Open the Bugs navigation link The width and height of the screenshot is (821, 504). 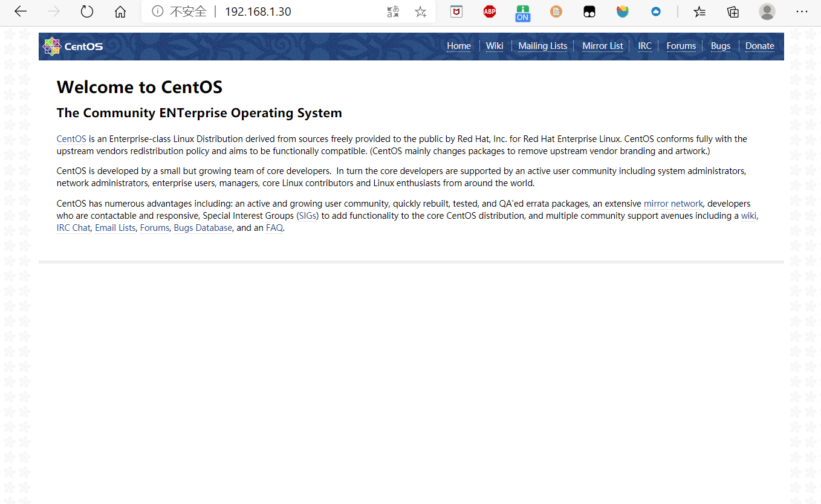point(721,46)
